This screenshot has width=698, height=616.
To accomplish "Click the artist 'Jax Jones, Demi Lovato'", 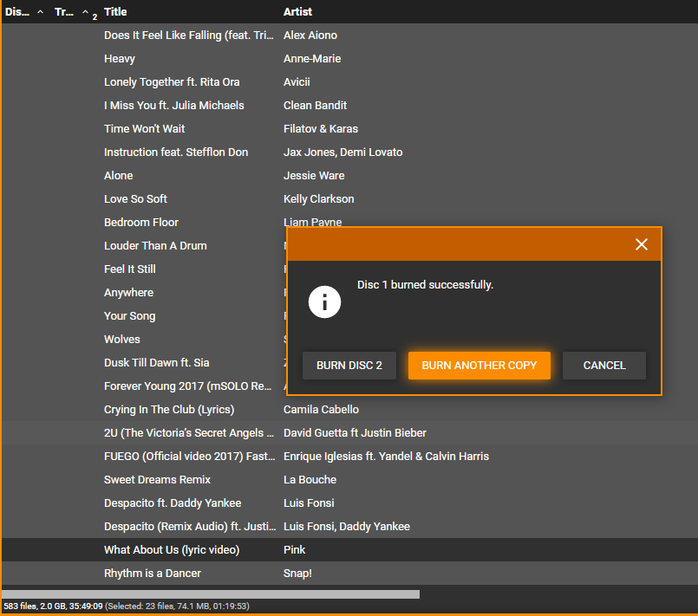I will pos(342,152).
